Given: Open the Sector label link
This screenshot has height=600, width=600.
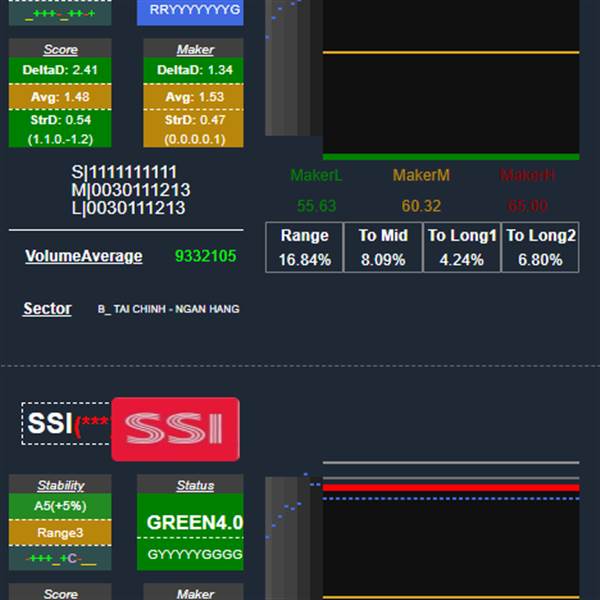Looking at the screenshot, I should point(47,308).
